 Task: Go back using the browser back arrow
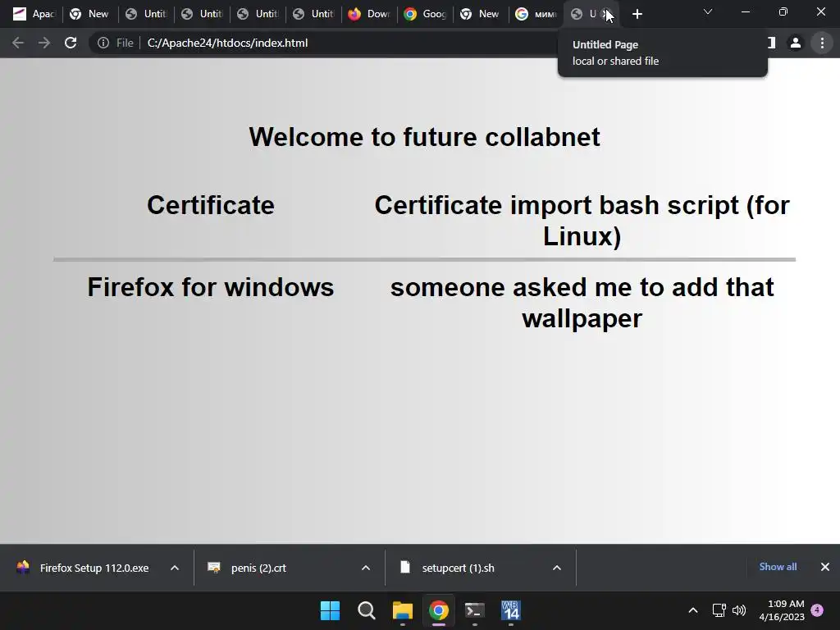point(18,43)
